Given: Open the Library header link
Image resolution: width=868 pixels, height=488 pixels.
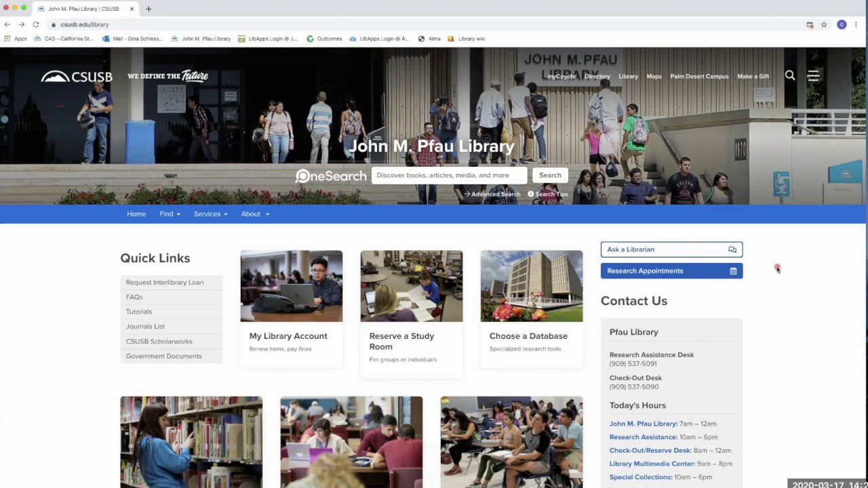Looking at the screenshot, I should tap(628, 77).
